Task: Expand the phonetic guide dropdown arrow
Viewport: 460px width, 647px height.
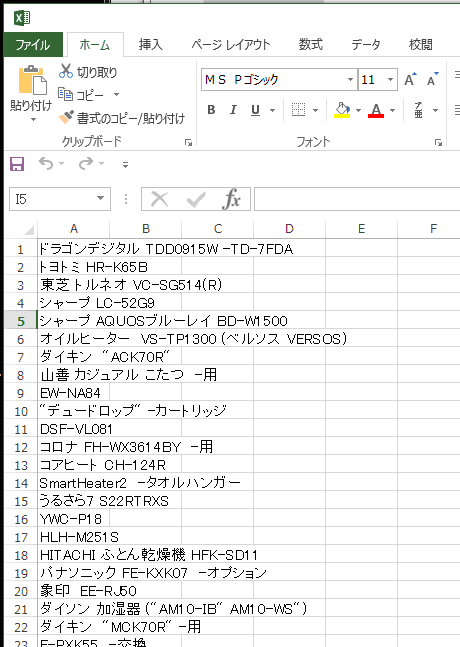Action: (435, 110)
